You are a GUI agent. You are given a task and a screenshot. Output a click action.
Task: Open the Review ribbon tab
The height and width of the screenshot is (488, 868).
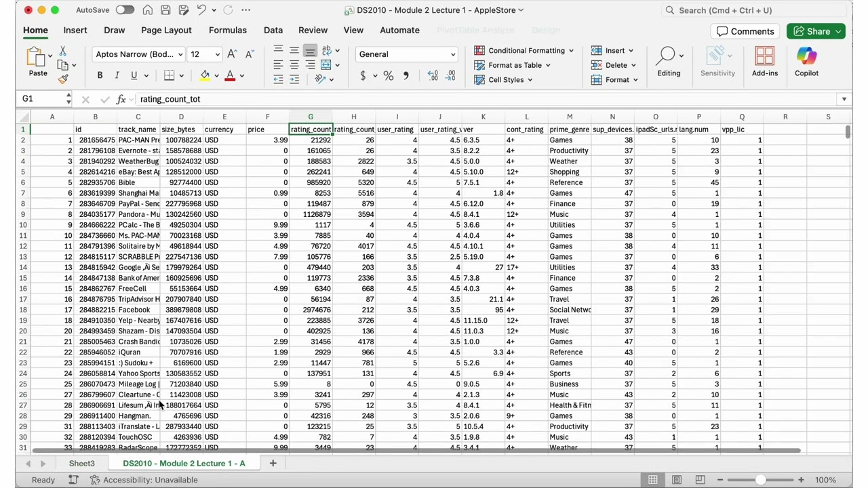(x=313, y=30)
